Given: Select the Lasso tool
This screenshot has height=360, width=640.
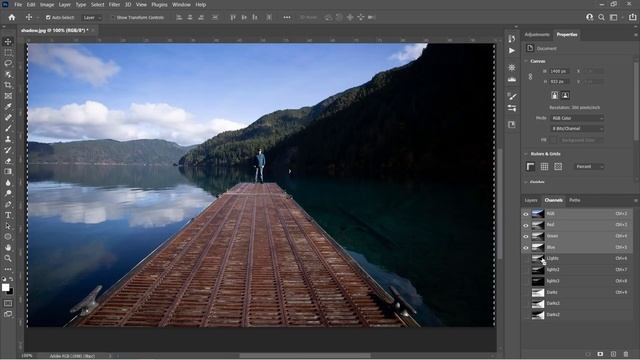Looking at the screenshot, I should click(x=8, y=63).
